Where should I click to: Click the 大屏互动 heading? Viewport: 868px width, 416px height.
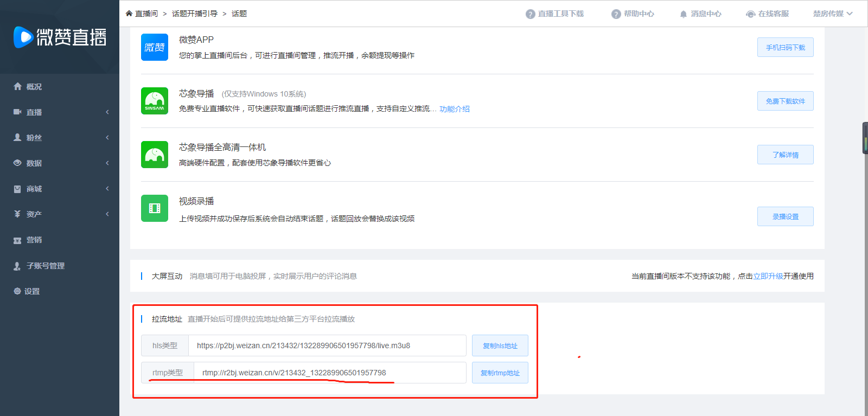(x=167, y=276)
